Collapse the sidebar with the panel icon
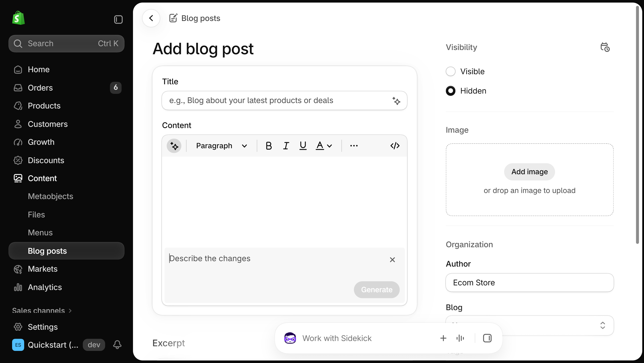This screenshot has width=644, height=363. (118, 19)
